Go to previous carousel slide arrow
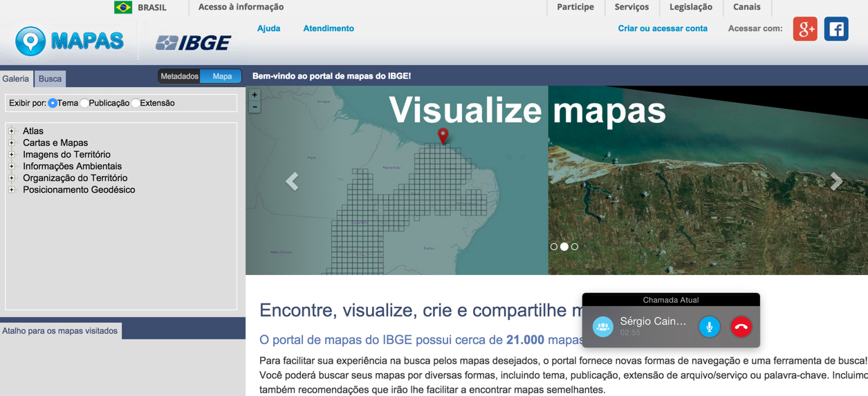Image resolution: width=868 pixels, height=396 pixels. pos(292,181)
